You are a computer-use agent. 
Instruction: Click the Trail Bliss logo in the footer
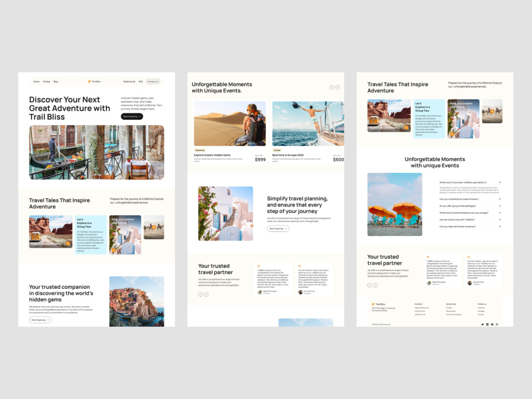point(378,304)
